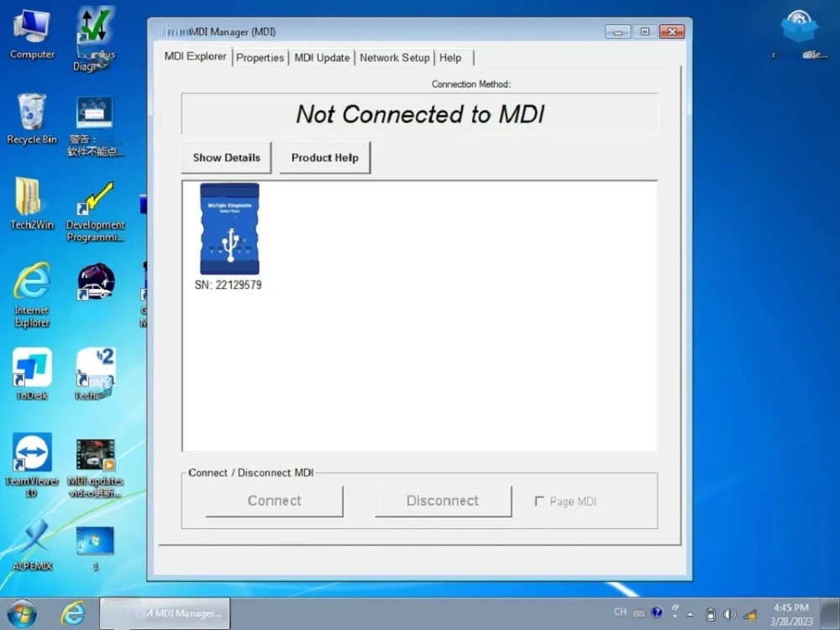
Task: Click the network signal tray icon
Action: coord(749,614)
